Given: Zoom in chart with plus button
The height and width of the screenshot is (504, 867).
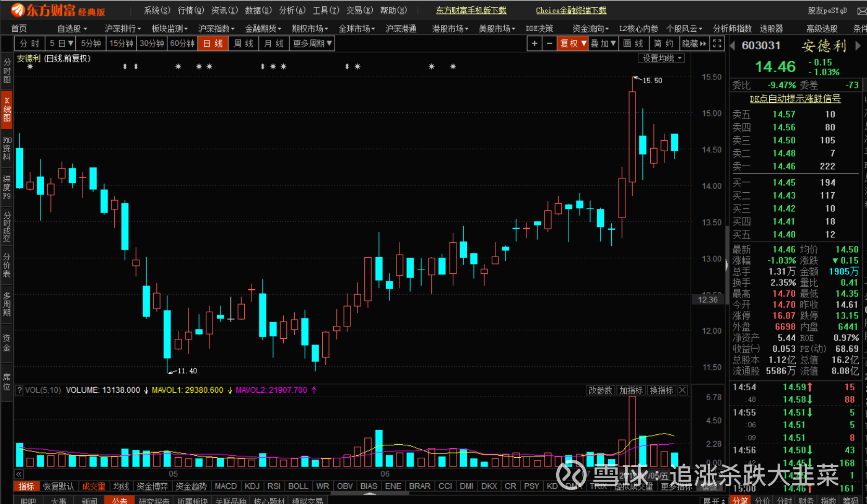Looking at the screenshot, I should [x=534, y=44].
